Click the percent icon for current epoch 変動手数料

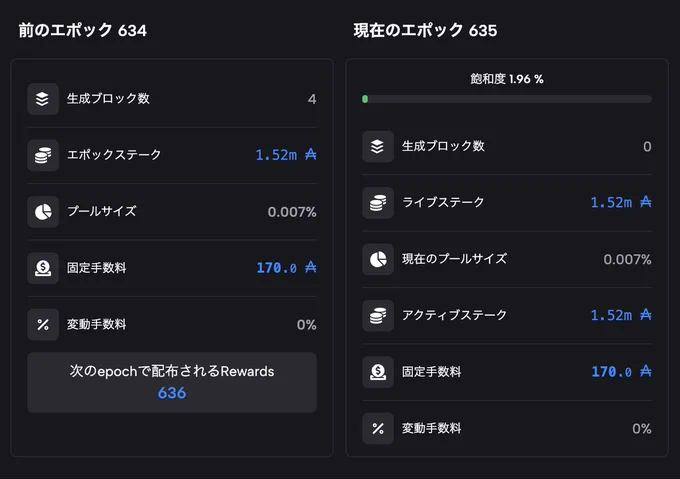[378, 428]
